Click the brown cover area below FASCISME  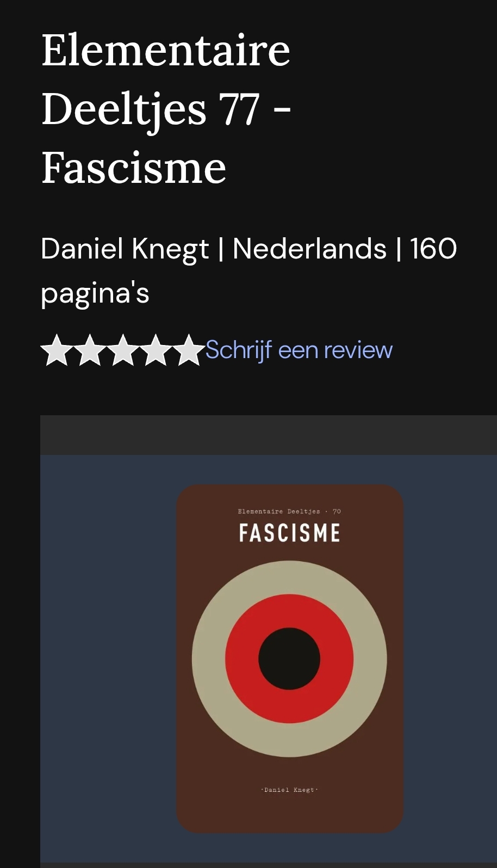[x=290, y=552]
